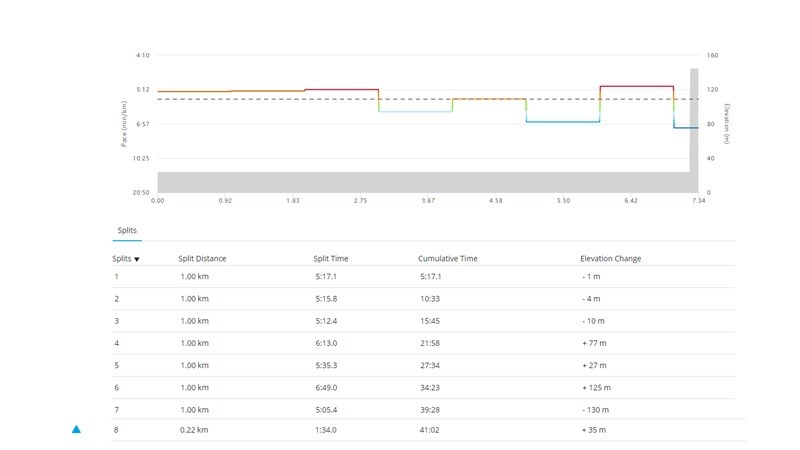Sort by the Split Distance column header
Viewport: 800px width, 450px height.
pyautogui.click(x=202, y=258)
